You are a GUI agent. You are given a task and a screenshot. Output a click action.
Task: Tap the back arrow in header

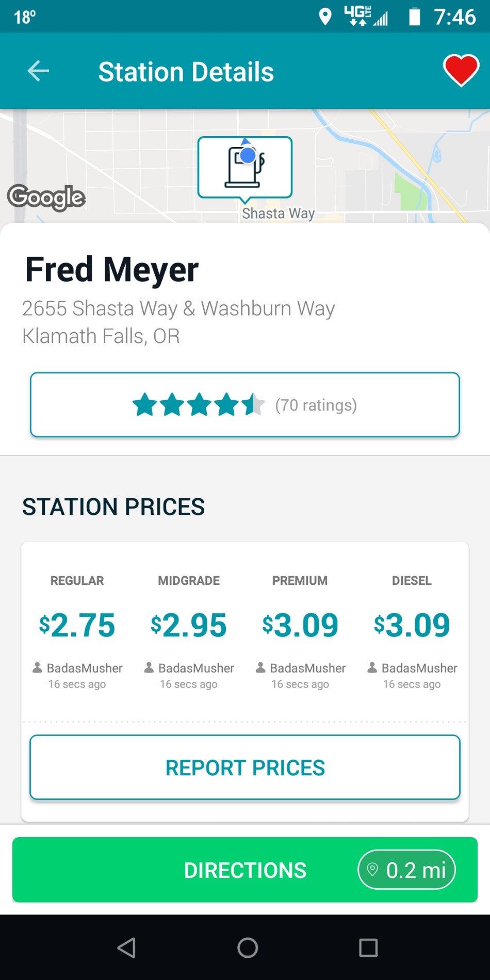pos(38,71)
